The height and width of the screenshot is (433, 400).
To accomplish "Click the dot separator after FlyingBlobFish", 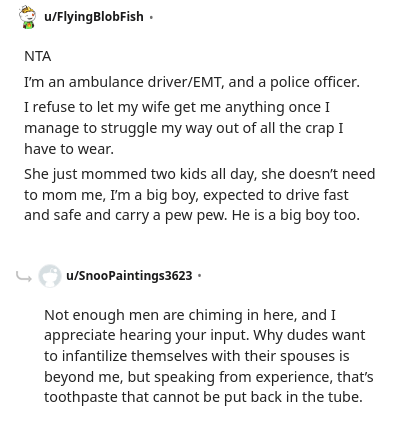I will click(x=151, y=17).
